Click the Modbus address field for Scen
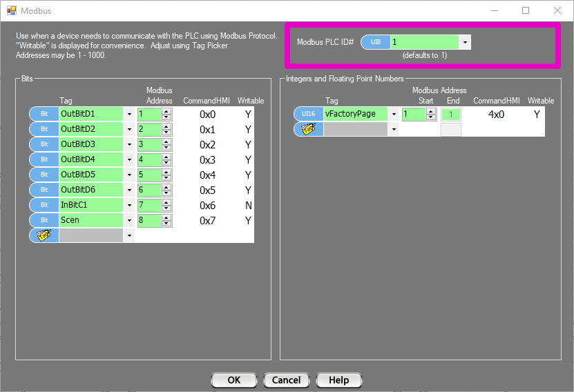The height and width of the screenshot is (392, 574). click(149, 220)
